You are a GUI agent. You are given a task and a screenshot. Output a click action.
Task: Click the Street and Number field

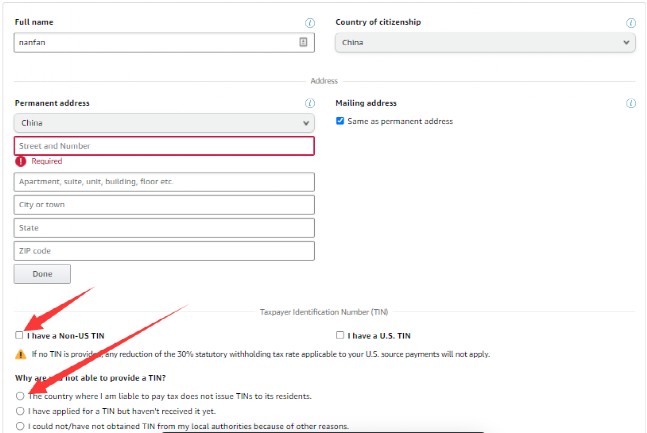[x=164, y=146]
